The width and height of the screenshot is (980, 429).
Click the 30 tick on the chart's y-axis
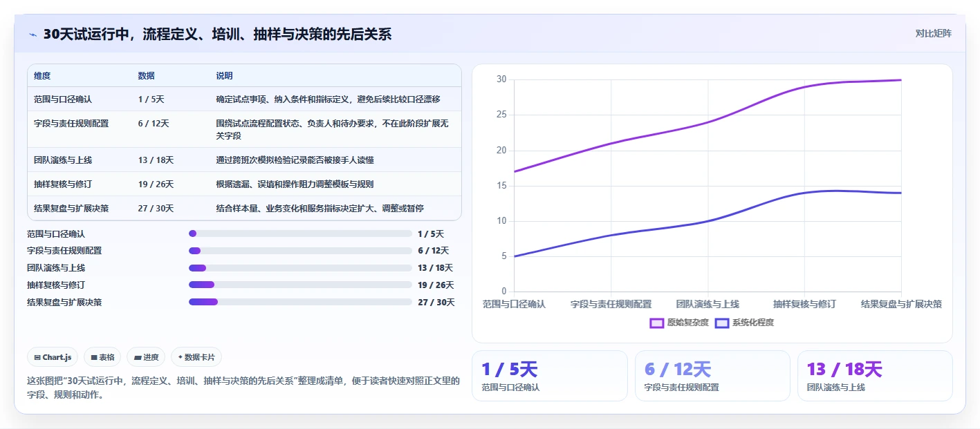[501, 79]
